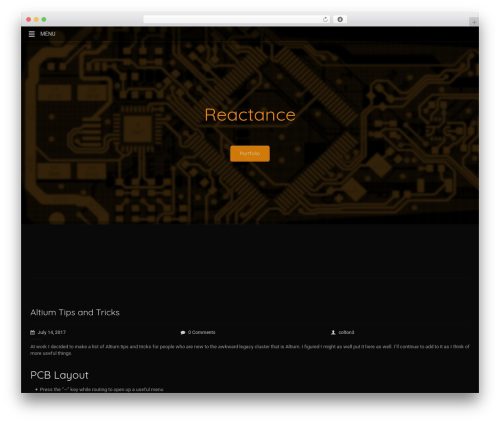The image size is (500, 423).
Task: Click the bullet about routing key menu
Action: coord(101,389)
